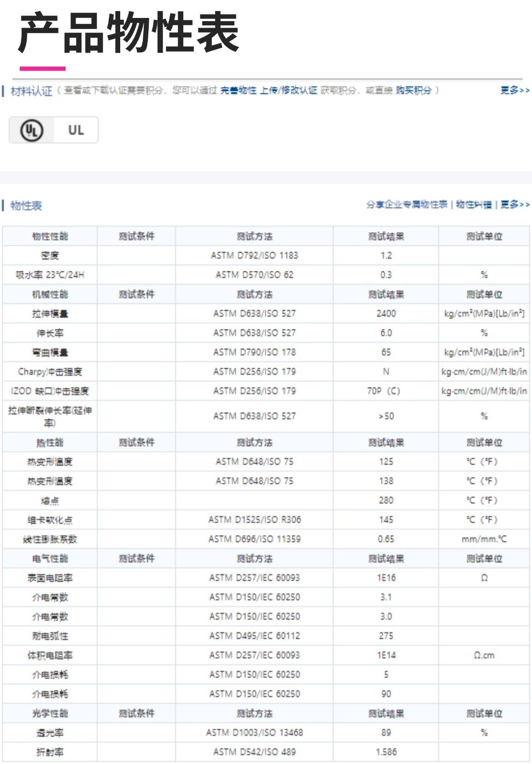
Task: Open the 上传/修改认证 link
Action: click(288, 90)
